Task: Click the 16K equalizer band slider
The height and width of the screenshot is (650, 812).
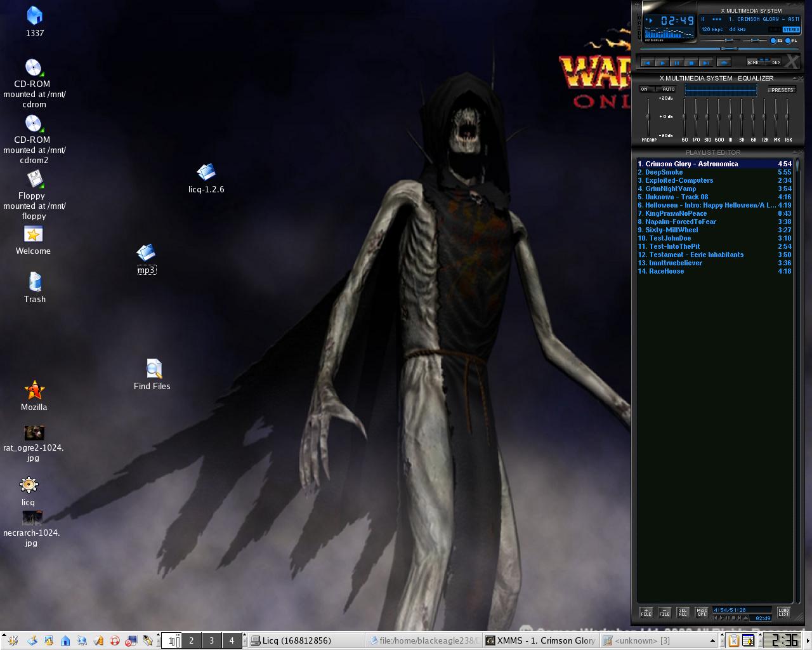Action: pyautogui.click(x=787, y=117)
